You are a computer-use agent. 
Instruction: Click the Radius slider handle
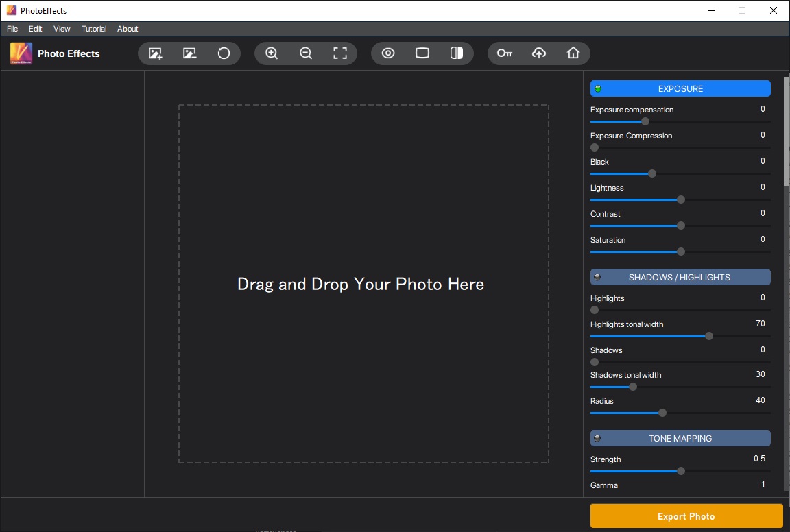tap(662, 413)
